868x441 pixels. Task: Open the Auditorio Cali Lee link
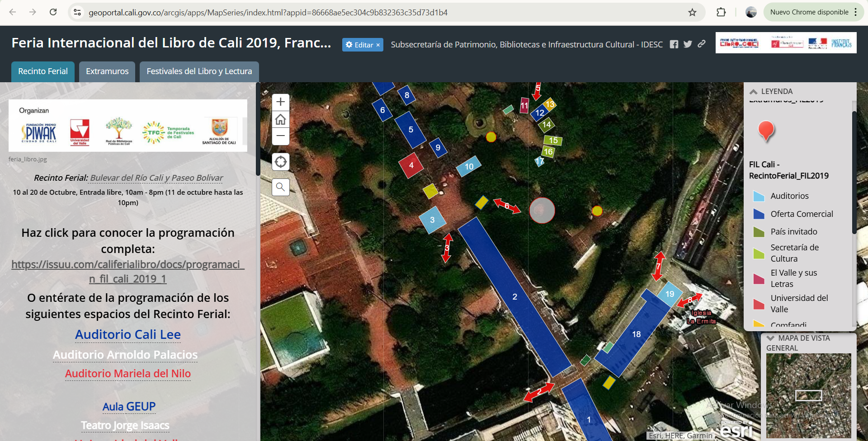[128, 334]
